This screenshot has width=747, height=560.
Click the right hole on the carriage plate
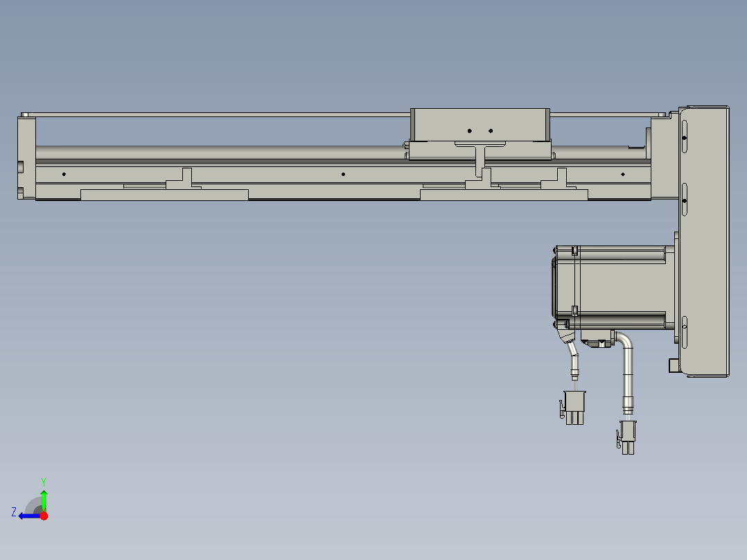click(x=491, y=129)
